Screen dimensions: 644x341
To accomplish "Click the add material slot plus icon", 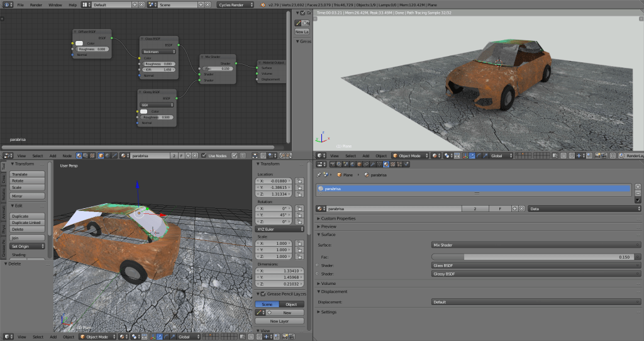I will pyautogui.click(x=638, y=186).
